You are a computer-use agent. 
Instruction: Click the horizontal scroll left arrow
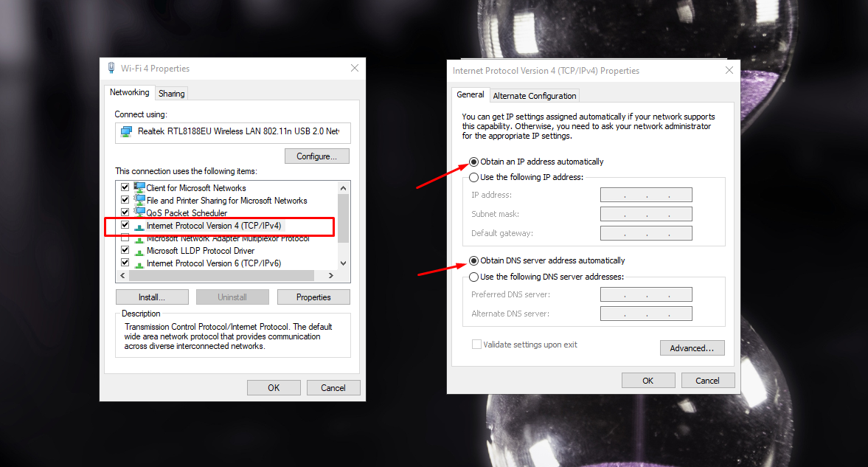(123, 275)
